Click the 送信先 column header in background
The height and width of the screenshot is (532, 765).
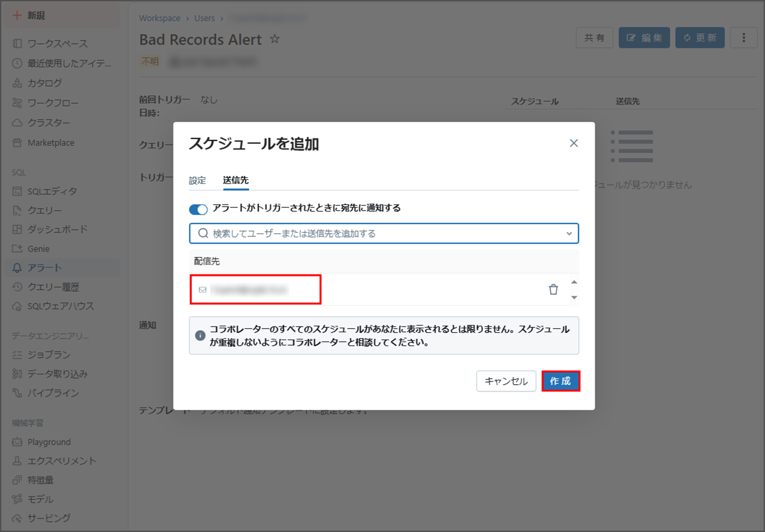628,101
